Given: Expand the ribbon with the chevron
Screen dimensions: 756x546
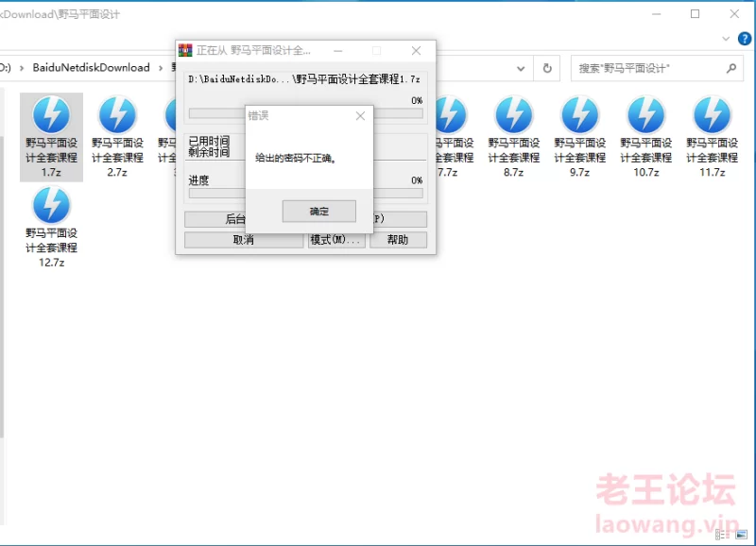Looking at the screenshot, I should coord(727,39).
